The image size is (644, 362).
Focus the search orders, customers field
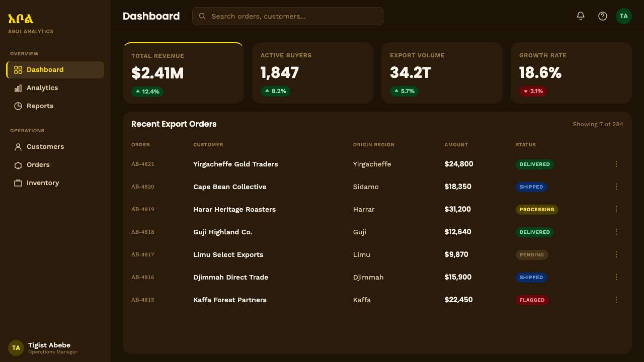pos(288,16)
